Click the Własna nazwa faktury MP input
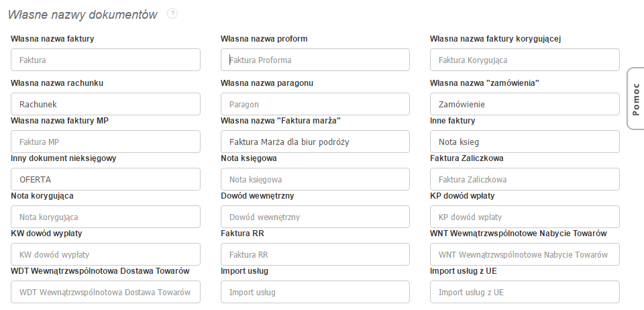The height and width of the screenshot is (310, 644). [105, 142]
